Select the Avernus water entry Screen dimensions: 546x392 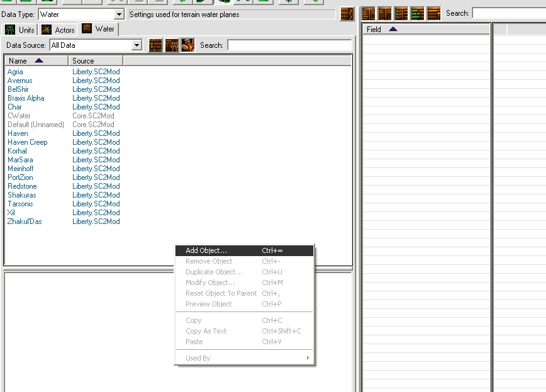point(20,81)
